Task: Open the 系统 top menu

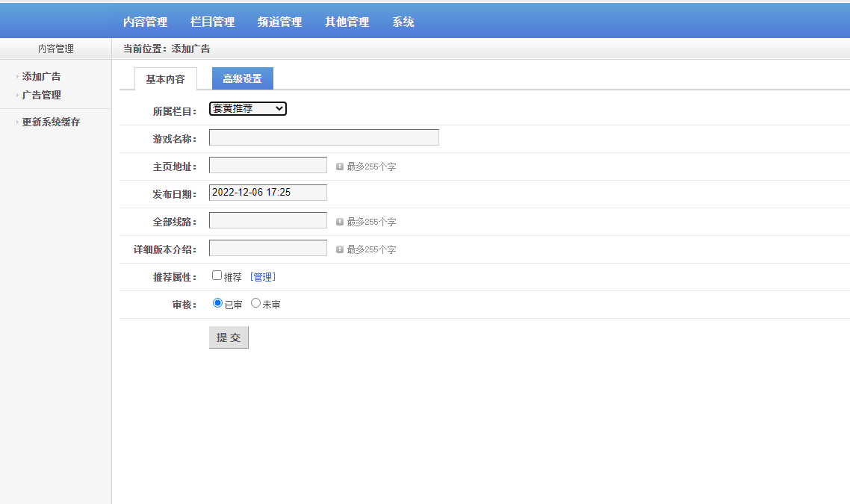Action: click(x=403, y=22)
